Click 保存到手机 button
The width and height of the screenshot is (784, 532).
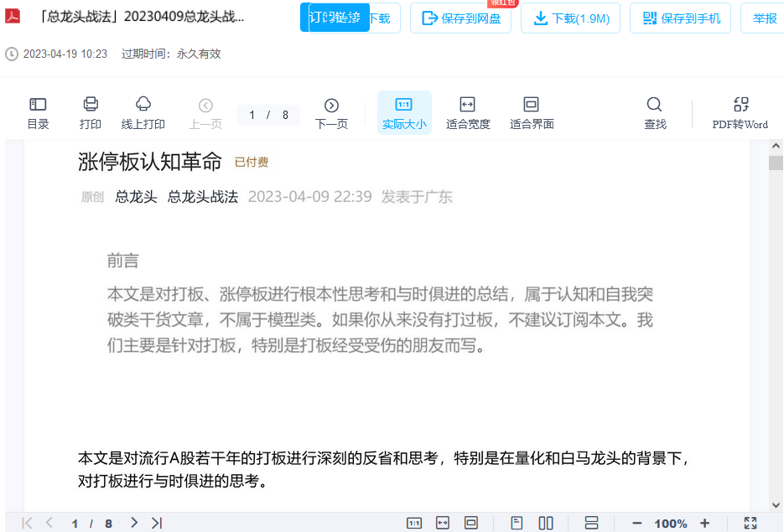(681, 18)
